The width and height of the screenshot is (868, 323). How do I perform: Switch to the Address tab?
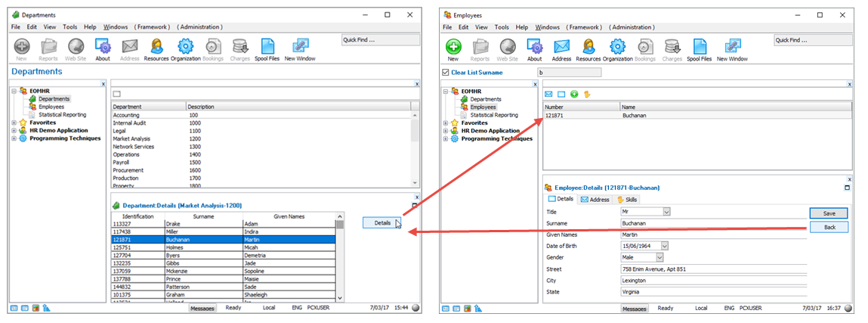click(x=595, y=200)
